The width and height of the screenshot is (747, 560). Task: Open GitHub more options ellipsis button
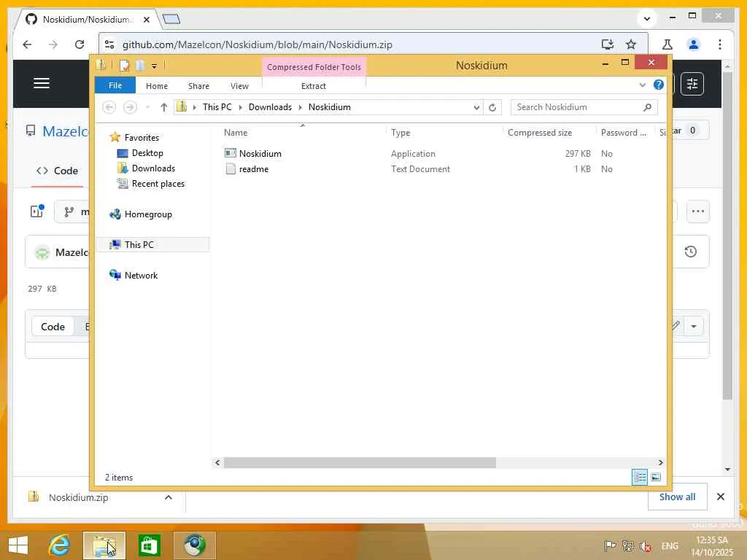697,211
